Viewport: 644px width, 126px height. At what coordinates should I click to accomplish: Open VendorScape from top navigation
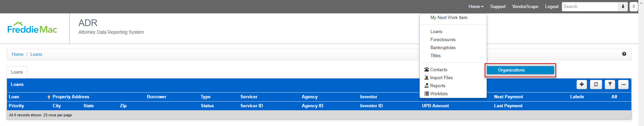525,6
